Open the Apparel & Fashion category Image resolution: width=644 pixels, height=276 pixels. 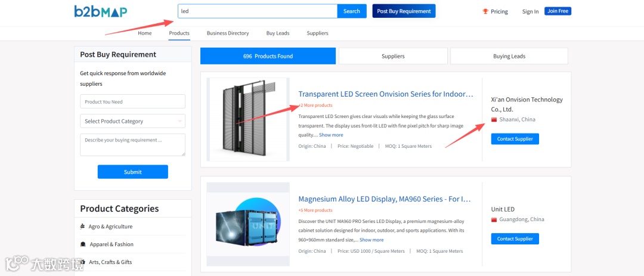click(112, 244)
